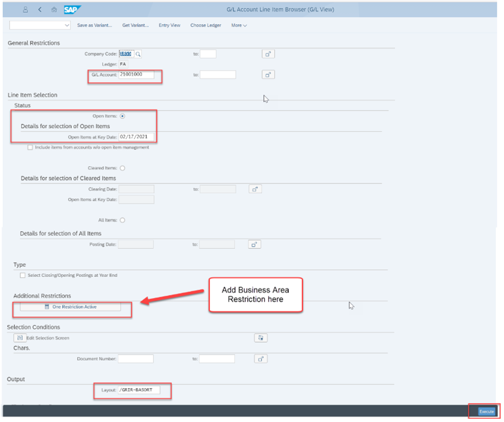Select the Open Items radio button
Screen dimensions: 504x422
(x=123, y=116)
